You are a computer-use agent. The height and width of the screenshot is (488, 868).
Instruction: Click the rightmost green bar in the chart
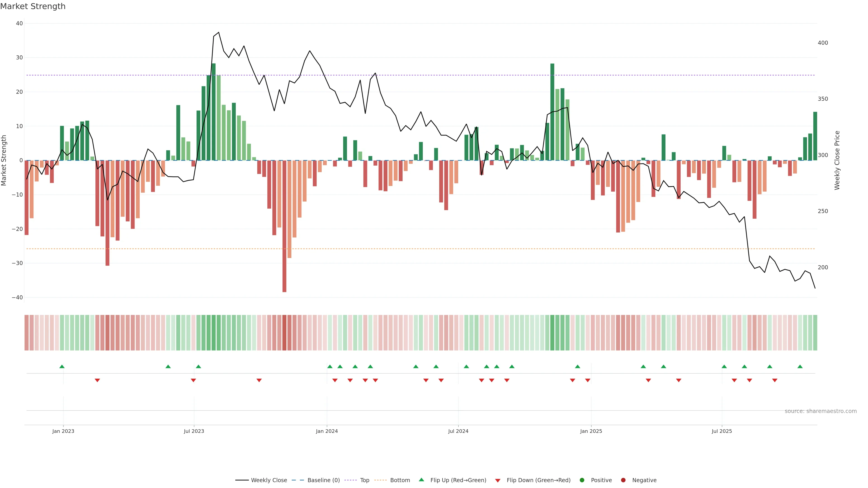(815, 136)
